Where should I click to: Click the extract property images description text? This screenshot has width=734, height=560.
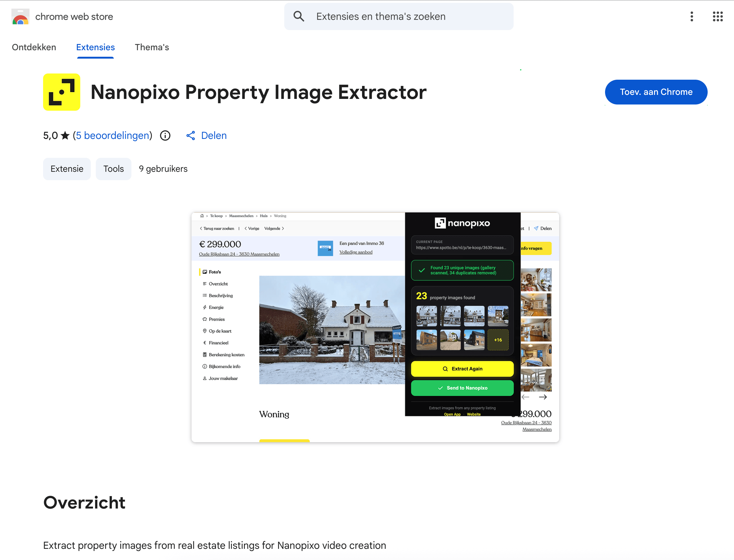pos(214,545)
